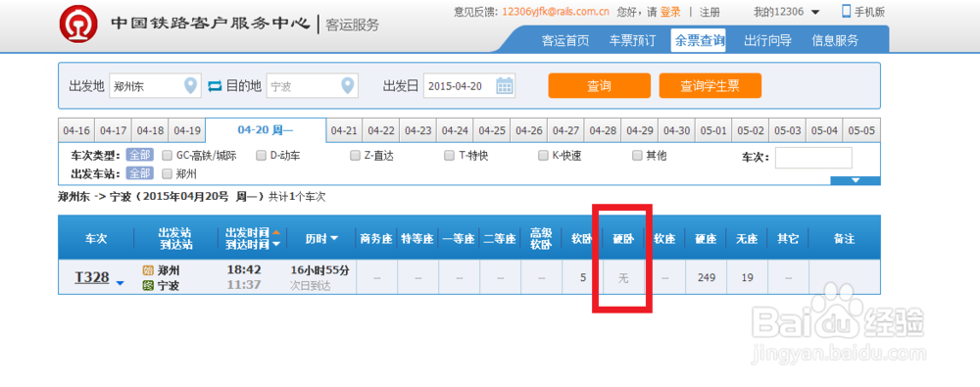Open the 客运首页 nav tab
Image resolution: width=980 pixels, height=387 pixels.
coord(565,40)
